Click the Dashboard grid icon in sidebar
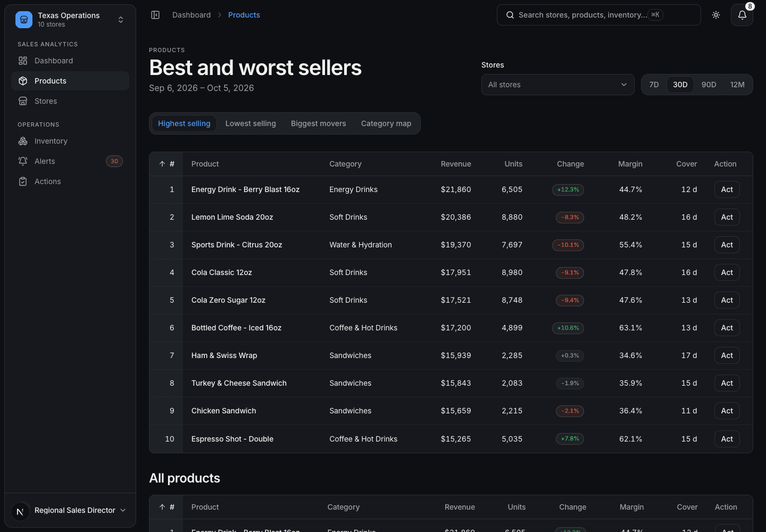 pos(23,61)
